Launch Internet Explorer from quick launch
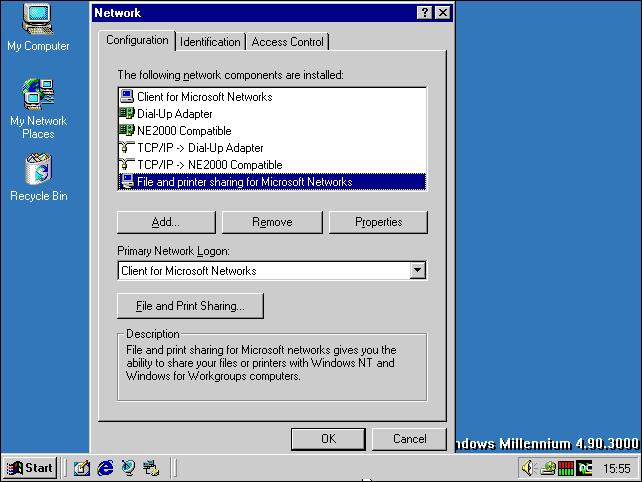Viewport: 642px width, 482px height. click(x=105, y=468)
